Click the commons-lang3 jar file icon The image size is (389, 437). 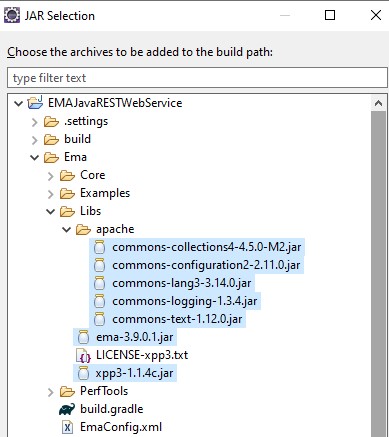[x=99, y=283]
